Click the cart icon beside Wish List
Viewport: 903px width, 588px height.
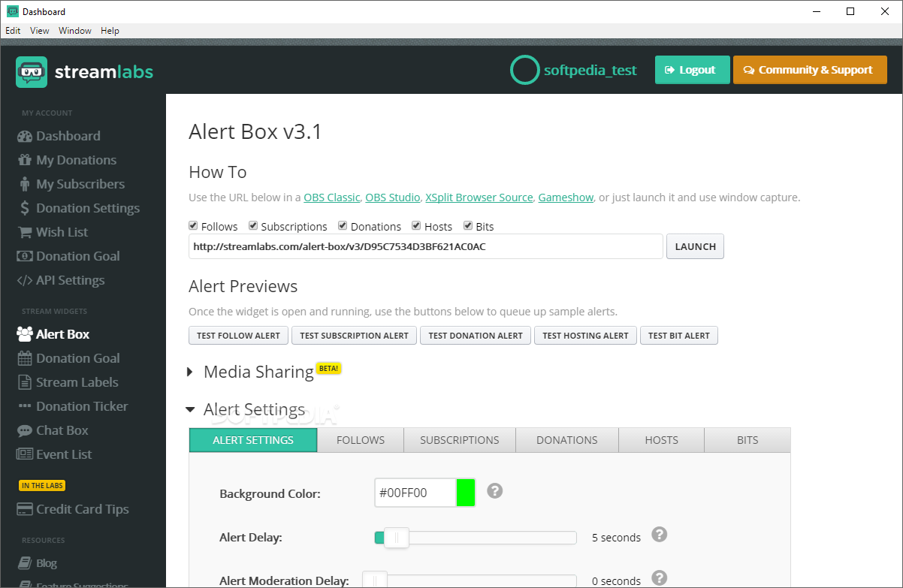pyautogui.click(x=25, y=232)
